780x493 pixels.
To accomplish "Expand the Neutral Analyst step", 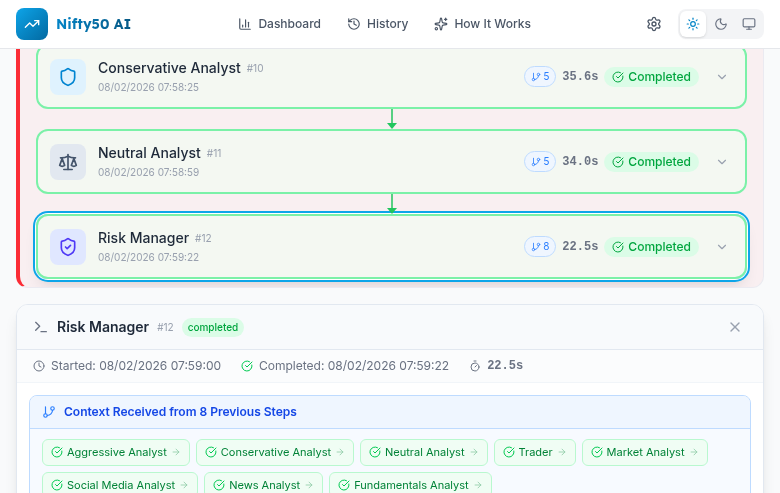I will pos(722,162).
